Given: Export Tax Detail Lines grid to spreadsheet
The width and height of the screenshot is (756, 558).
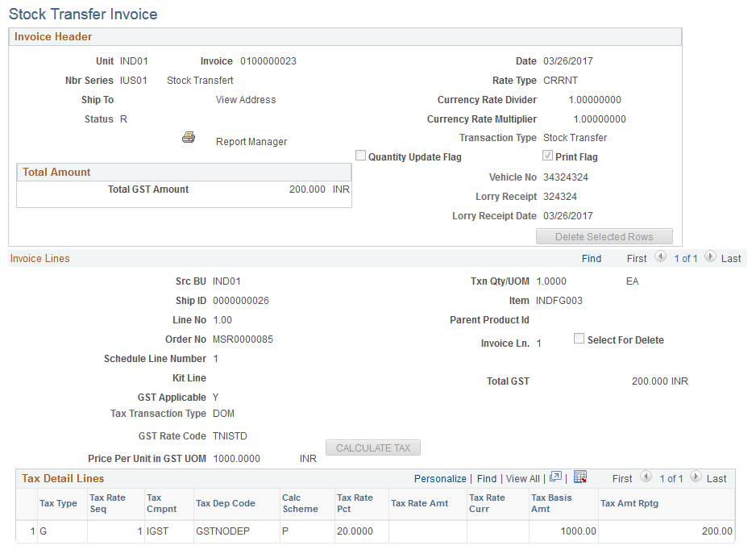Looking at the screenshot, I should click(x=580, y=477).
